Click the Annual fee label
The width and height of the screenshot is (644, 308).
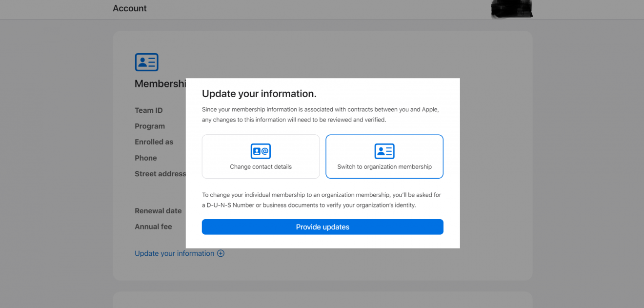(153, 226)
